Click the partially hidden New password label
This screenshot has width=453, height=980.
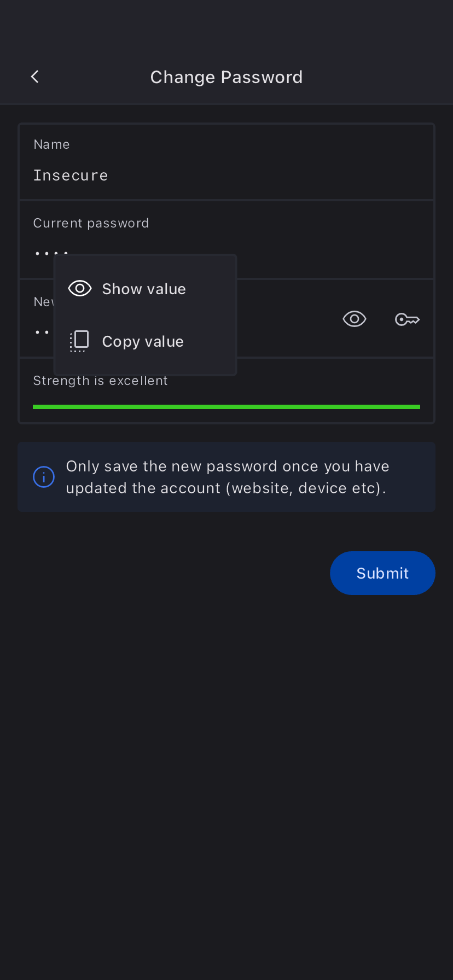point(43,302)
